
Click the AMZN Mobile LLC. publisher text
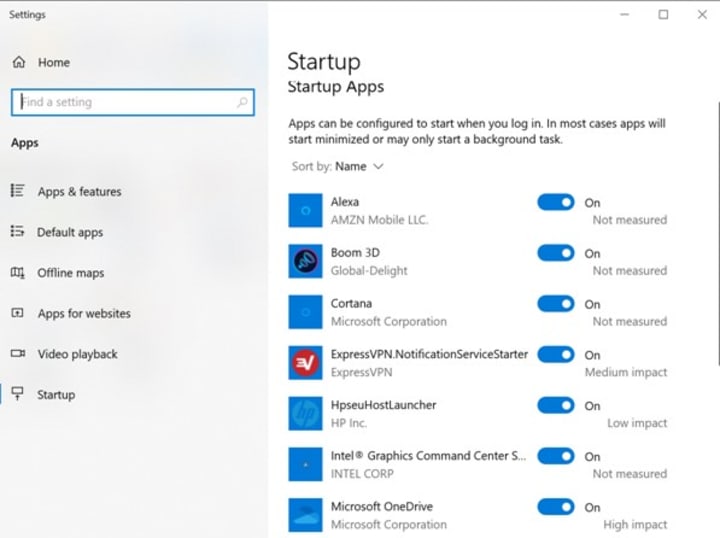click(379, 220)
